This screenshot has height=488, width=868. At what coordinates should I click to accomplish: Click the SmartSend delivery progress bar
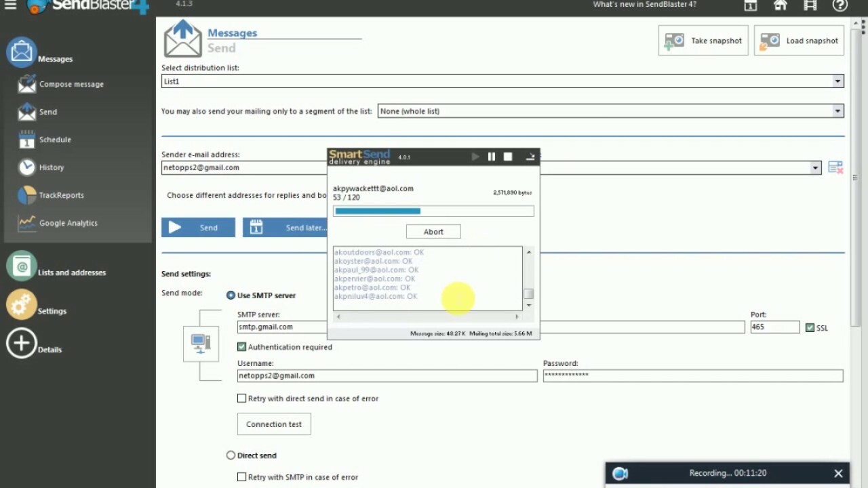tap(433, 211)
